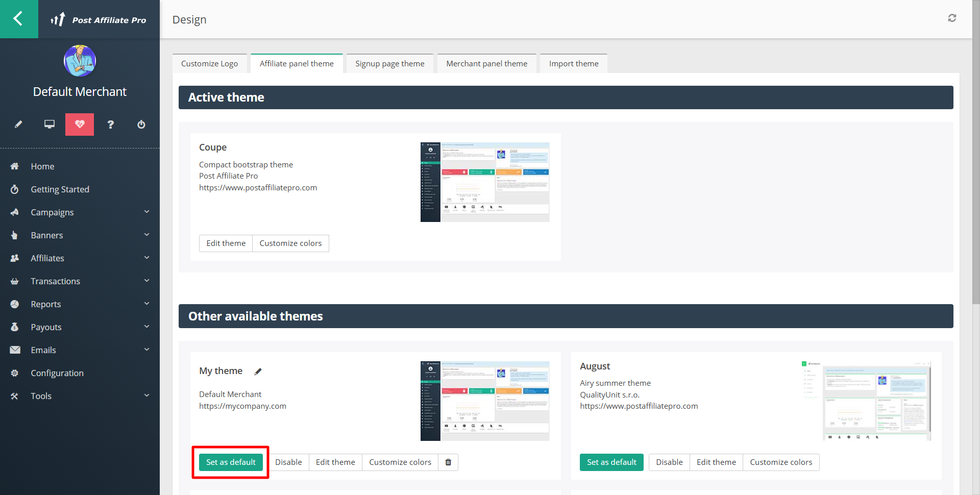Viewport: 980px width, 495px height.
Task: Click Coupe's https://www.postaffiliatepro.com URL text
Action: coord(258,188)
